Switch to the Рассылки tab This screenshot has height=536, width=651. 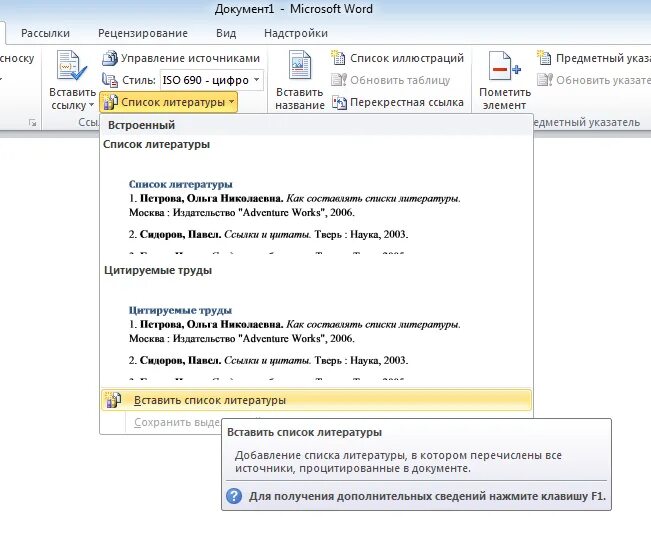[45, 33]
